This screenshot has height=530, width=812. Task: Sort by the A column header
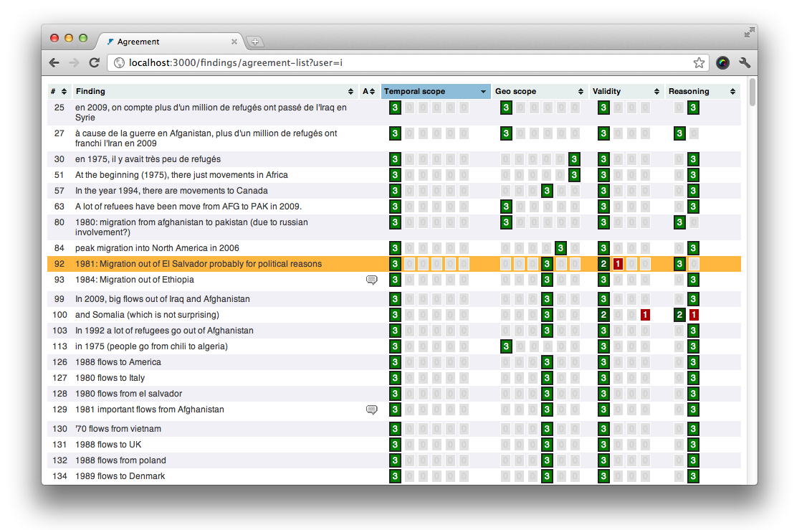[x=368, y=91]
